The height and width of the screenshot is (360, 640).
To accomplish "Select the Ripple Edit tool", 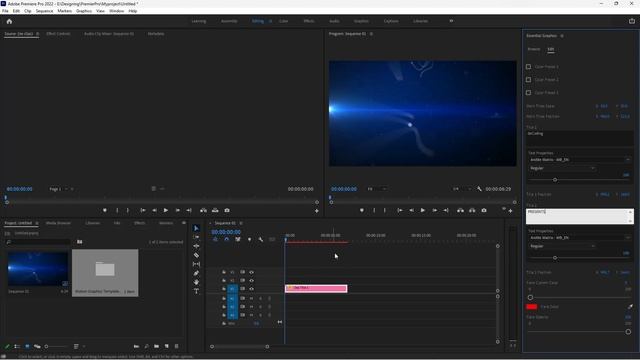I will [196, 246].
